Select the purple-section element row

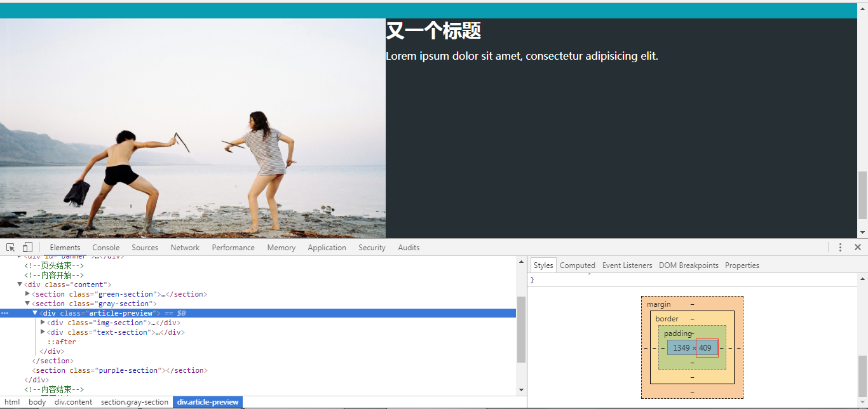pos(257,370)
